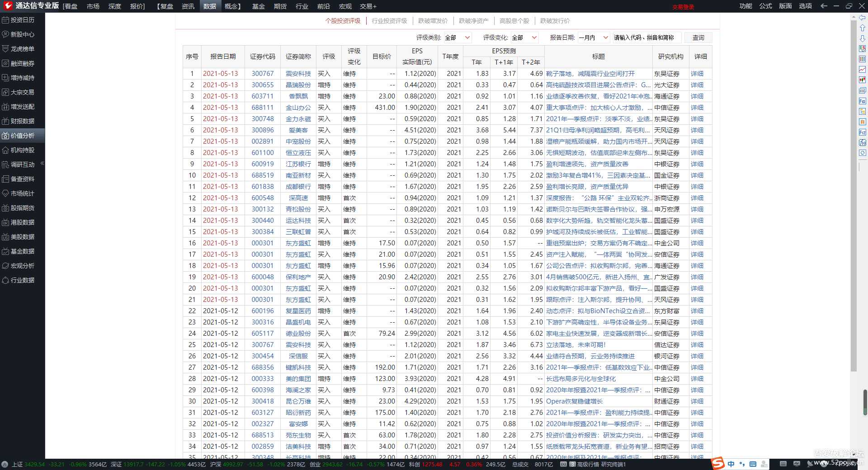Click the line chart icon in right toolbar
The width and height of the screenshot is (868, 470).
pyautogui.click(x=863, y=70)
